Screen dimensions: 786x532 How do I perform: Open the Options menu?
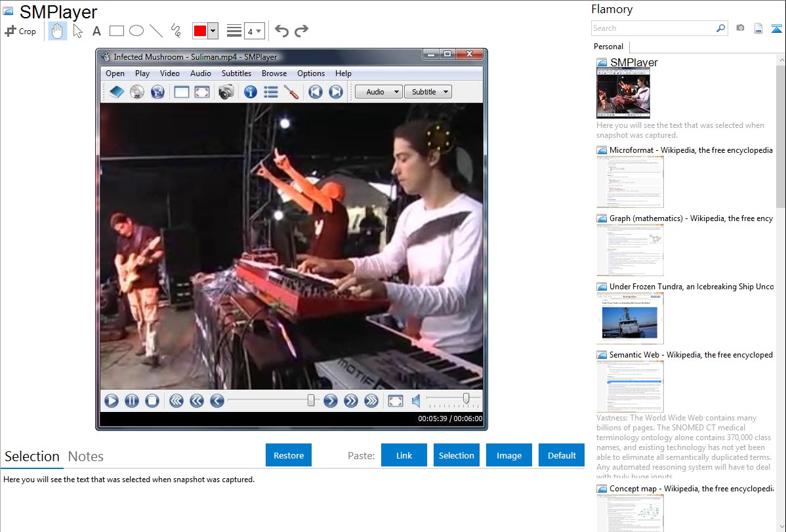coord(311,73)
